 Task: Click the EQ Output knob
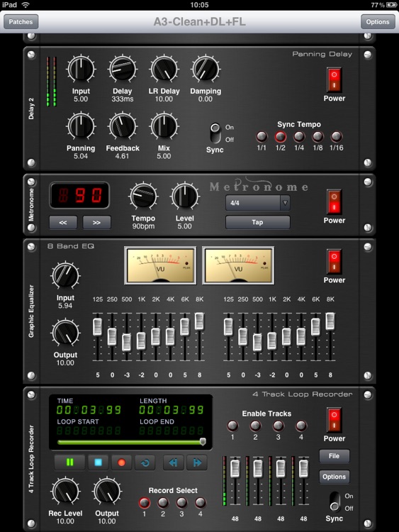click(x=65, y=332)
